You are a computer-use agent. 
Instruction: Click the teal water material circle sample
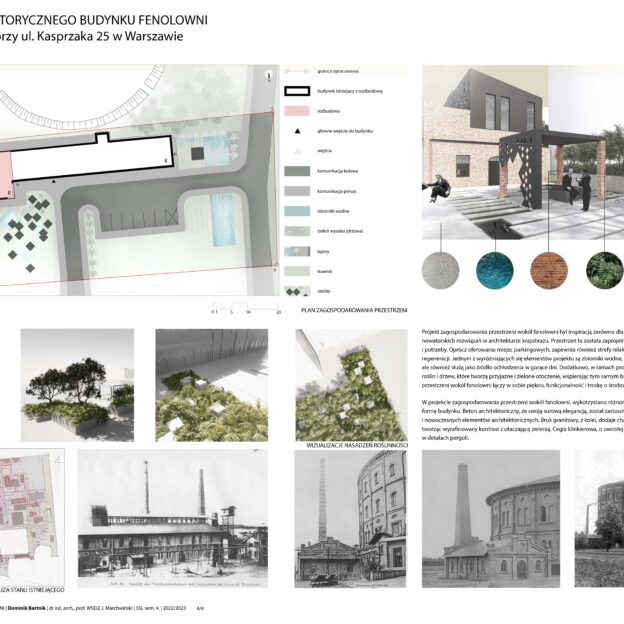495,270
